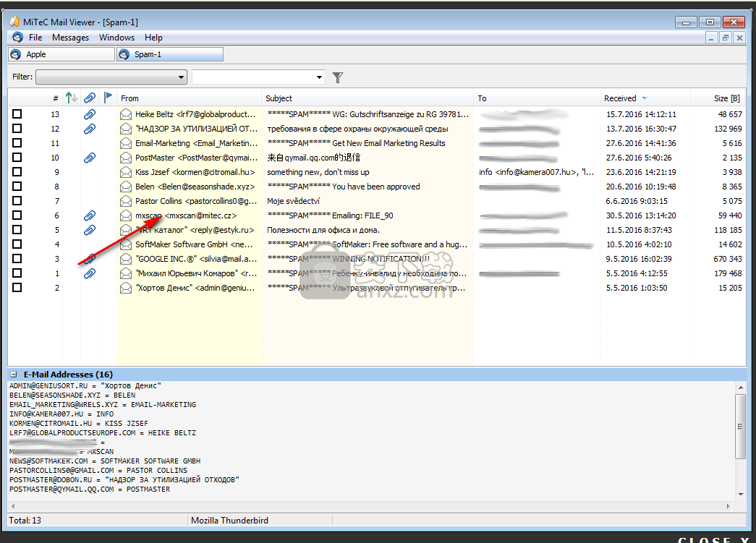Click the horizontal scroll right arrow
This screenshot has width=756, height=543.
click(x=729, y=506)
